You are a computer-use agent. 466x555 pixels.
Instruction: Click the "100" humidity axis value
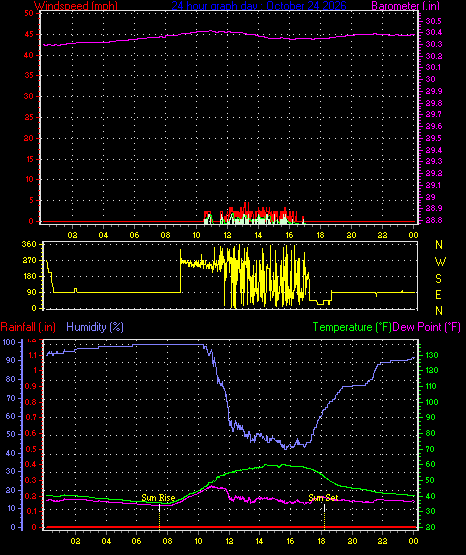(x=9, y=342)
